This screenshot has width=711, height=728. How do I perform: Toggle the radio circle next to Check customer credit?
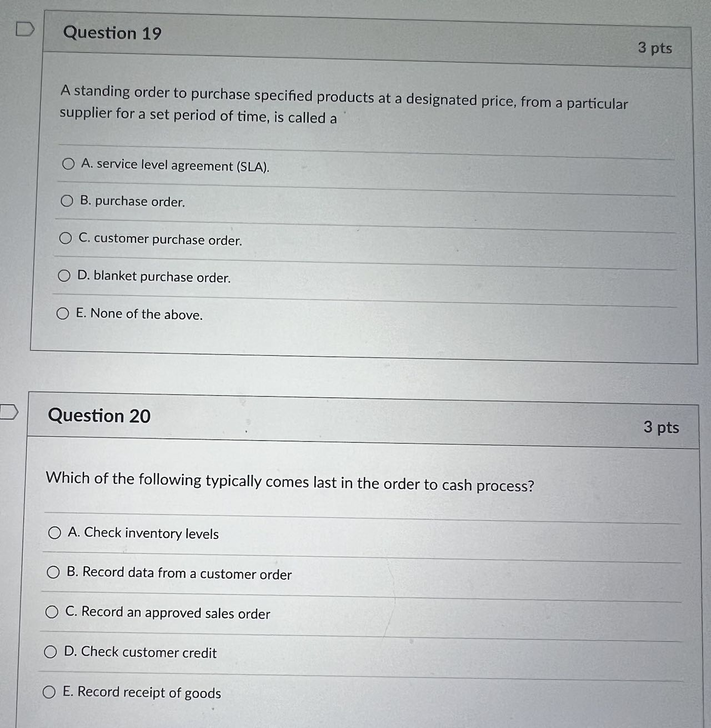[51, 651]
